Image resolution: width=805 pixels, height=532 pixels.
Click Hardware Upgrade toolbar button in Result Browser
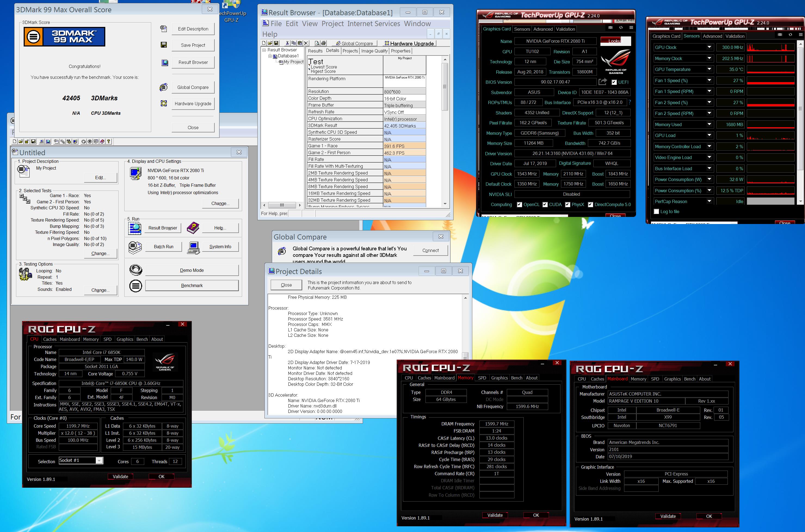pos(410,43)
